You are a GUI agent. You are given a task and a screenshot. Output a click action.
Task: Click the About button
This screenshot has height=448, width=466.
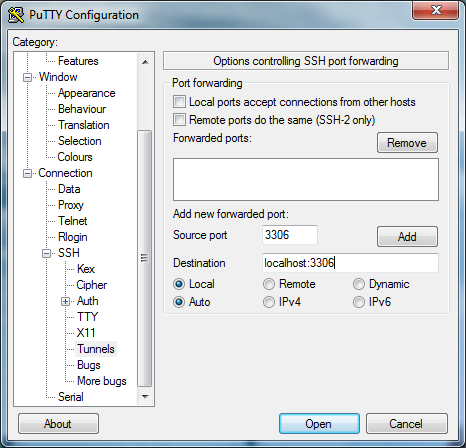58,424
